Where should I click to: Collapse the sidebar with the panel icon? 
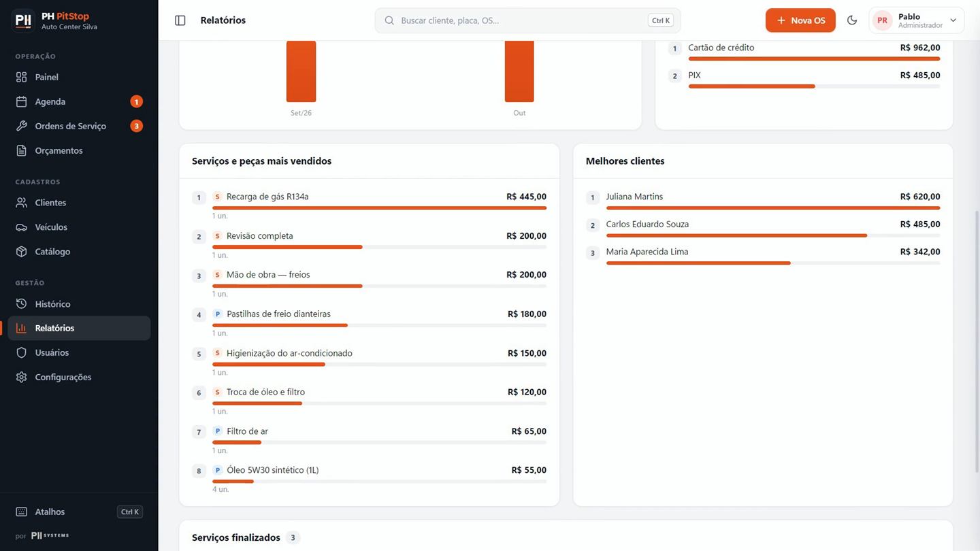[x=180, y=20]
